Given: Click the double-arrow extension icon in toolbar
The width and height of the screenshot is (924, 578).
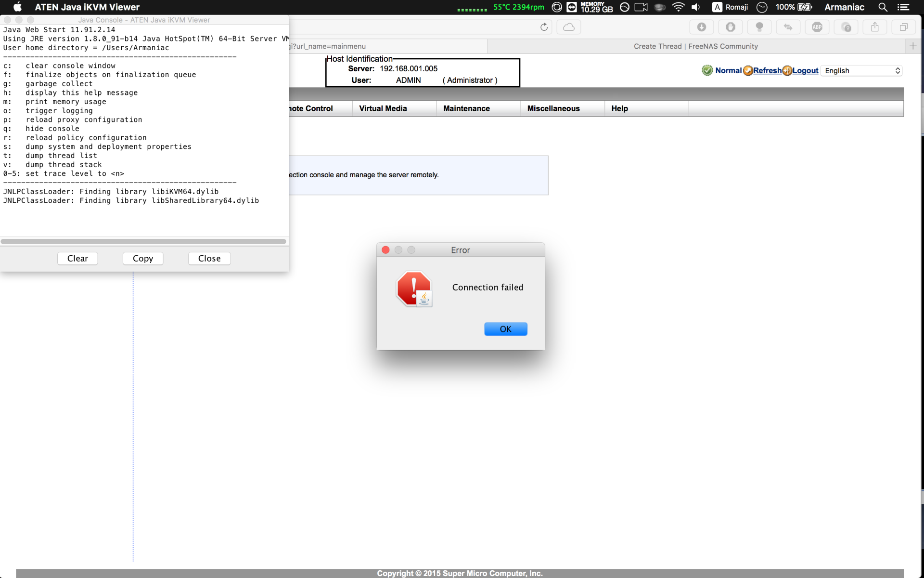Looking at the screenshot, I should [x=788, y=27].
